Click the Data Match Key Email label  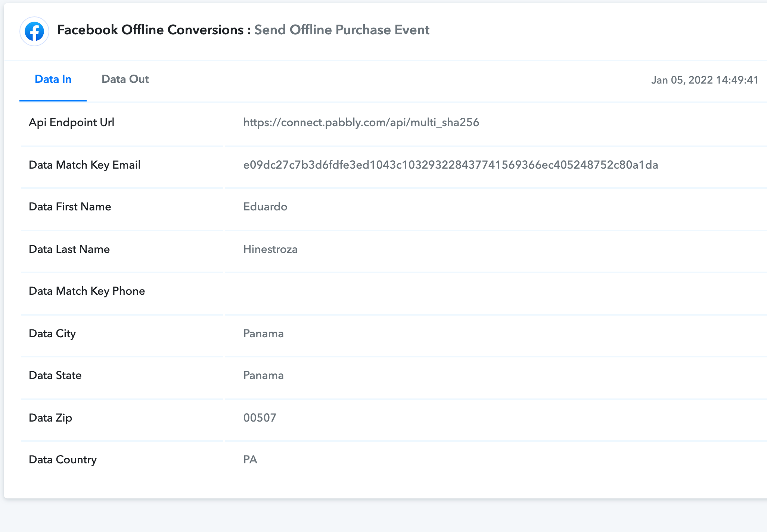(85, 165)
